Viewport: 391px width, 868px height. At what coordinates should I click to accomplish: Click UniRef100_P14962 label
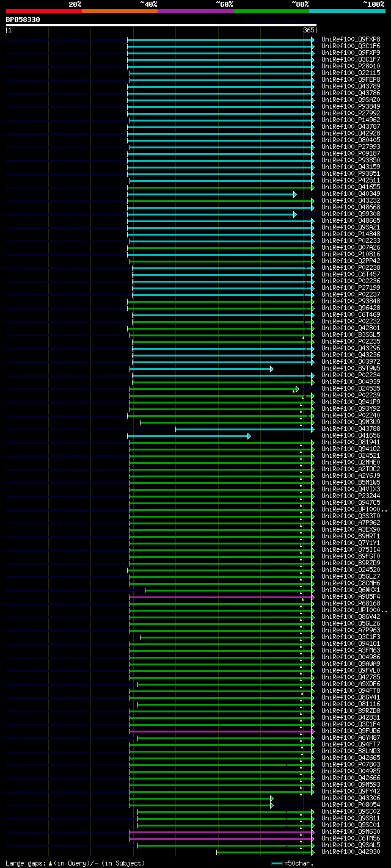351,120
